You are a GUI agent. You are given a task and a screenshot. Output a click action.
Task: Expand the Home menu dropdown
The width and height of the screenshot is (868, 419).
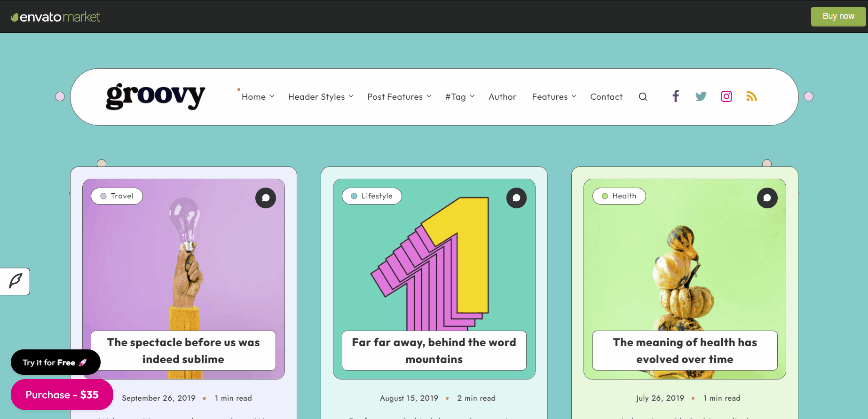pos(258,97)
